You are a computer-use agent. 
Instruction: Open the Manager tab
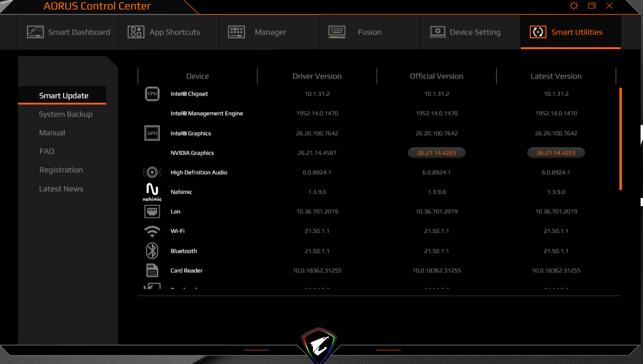[257, 32]
